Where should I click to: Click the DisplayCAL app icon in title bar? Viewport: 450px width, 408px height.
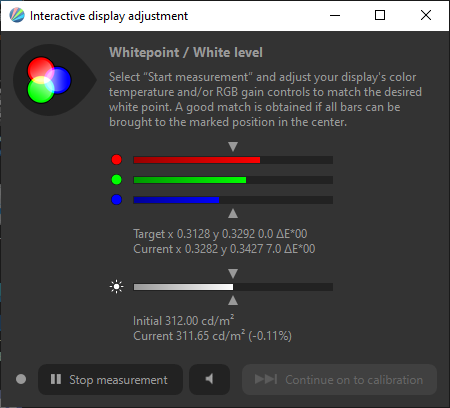[x=17, y=15]
